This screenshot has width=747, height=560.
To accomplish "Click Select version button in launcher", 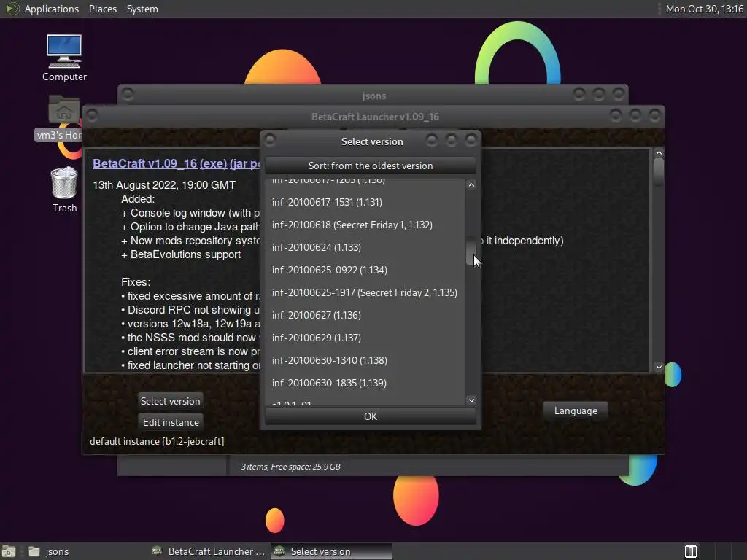I will point(170,401).
